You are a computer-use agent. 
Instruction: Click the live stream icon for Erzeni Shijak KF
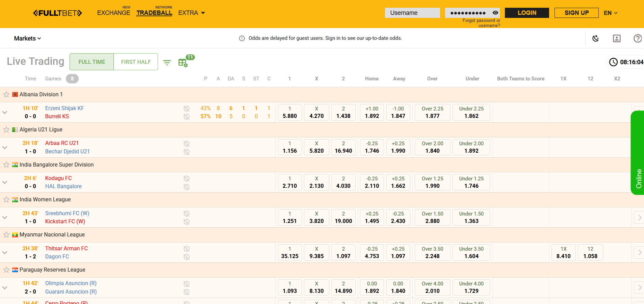click(186, 108)
